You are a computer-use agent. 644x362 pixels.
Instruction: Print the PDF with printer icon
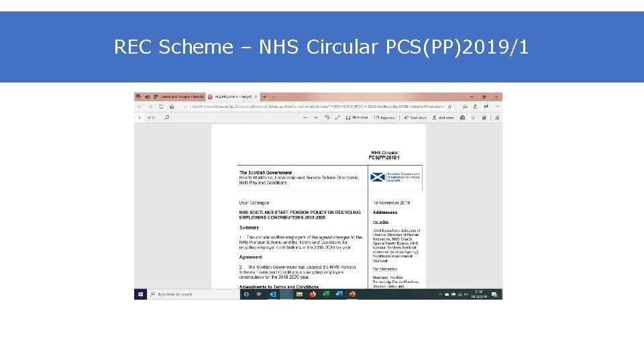pyautogui.click(x=462, y=118)
